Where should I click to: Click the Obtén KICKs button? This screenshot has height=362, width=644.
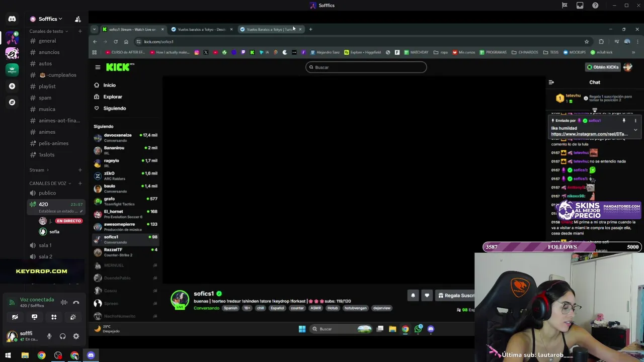pyautogui.click(x=603, y=67)
